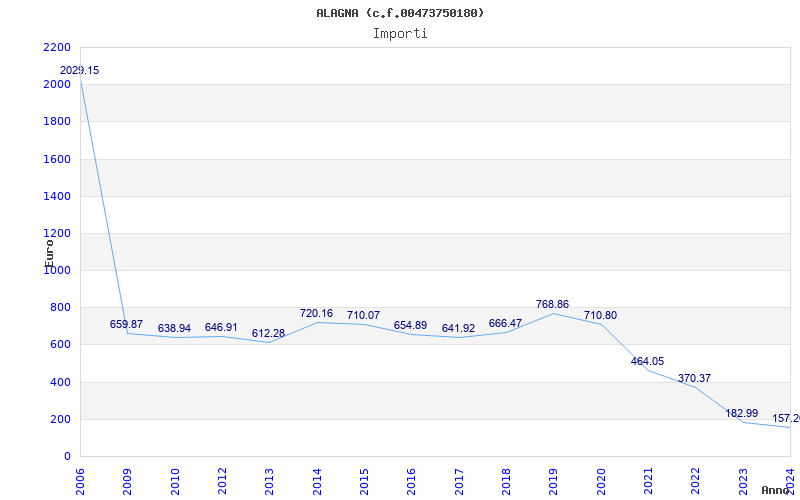This screenshot has height=500, width=800.
Task: Click the 1800 y-axis tick label
Action: [x=57, y=122]
